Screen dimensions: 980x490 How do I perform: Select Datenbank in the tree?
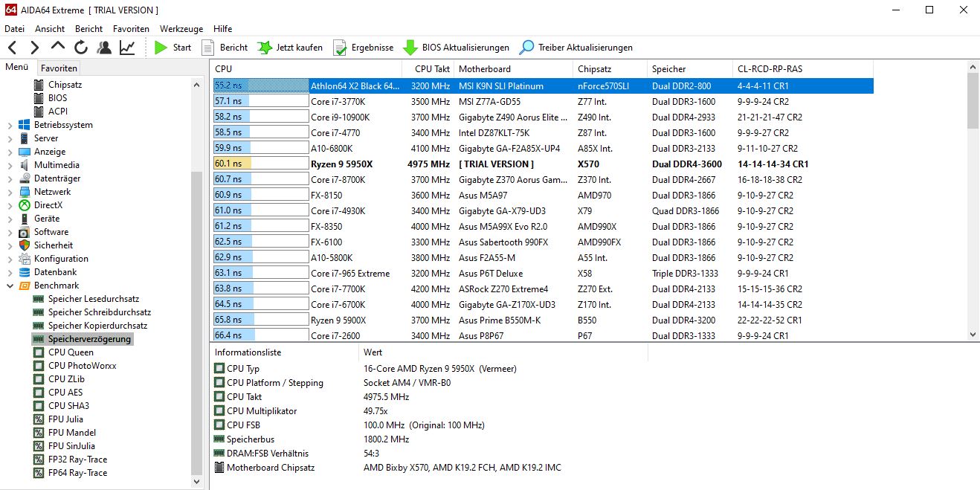tap(55, 272)
